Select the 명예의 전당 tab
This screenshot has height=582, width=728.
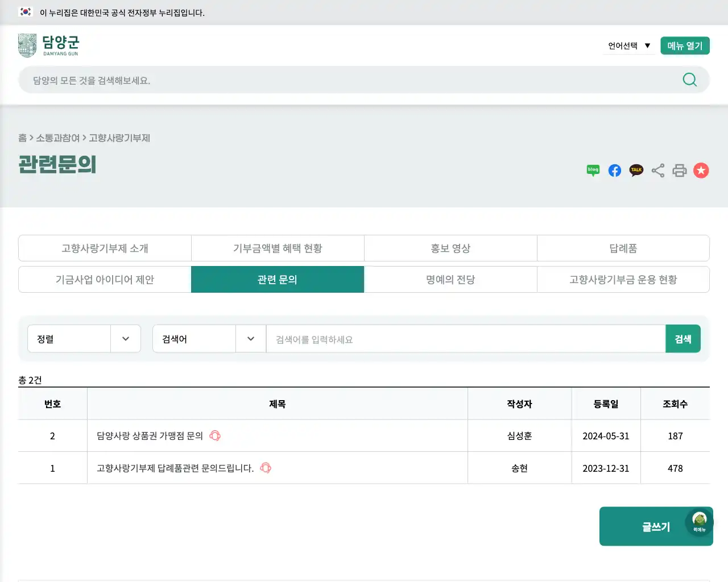pos(450,279)
